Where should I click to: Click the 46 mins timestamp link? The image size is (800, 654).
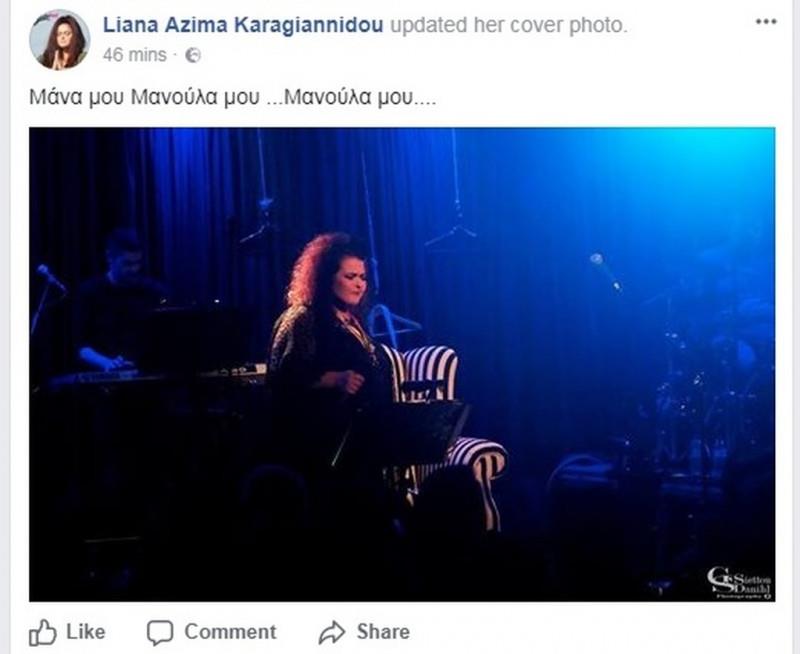click(x=135, y=55)
